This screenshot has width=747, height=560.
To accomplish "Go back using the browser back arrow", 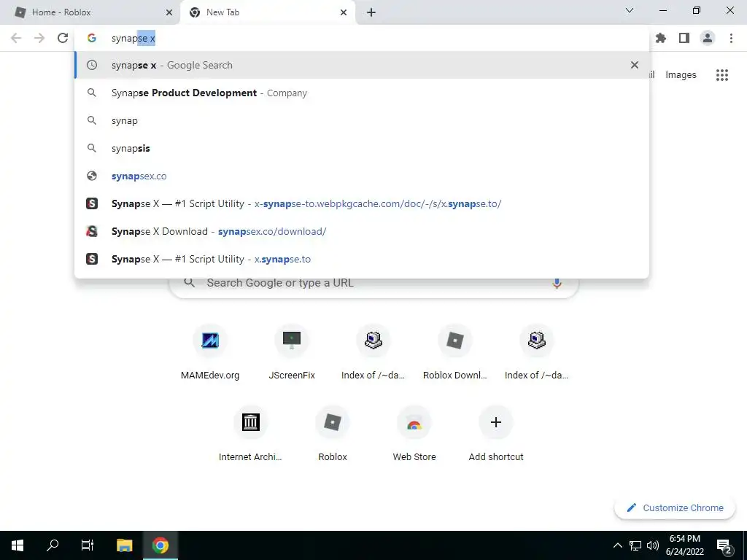I will point(16,38).
